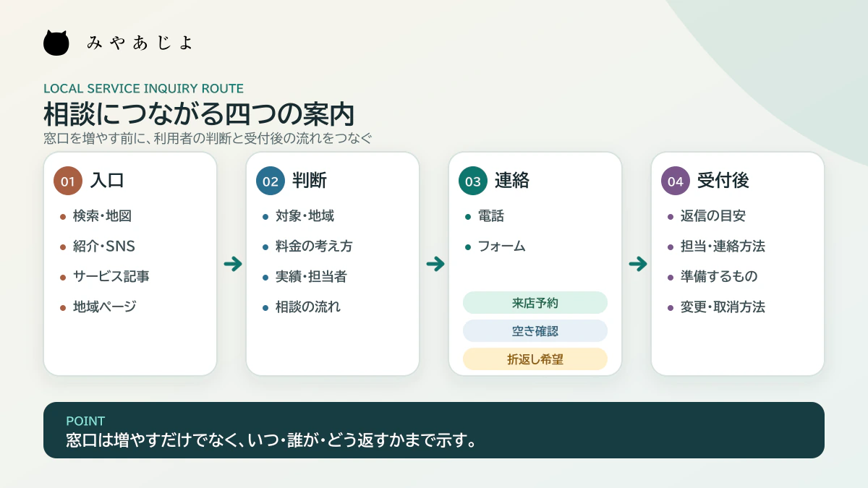Click the 空き確認 pill tag
Viewport: 868px width, 488px height.
[535, 331]
